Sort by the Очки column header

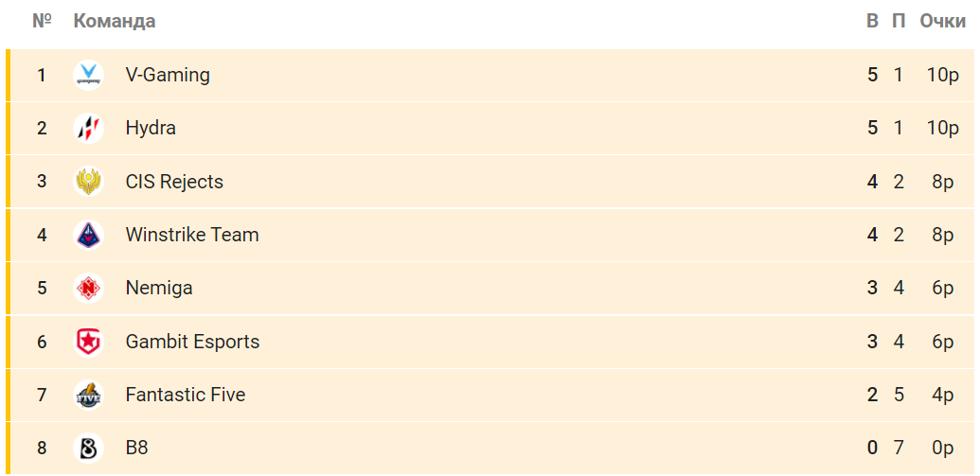click(942, 21)
